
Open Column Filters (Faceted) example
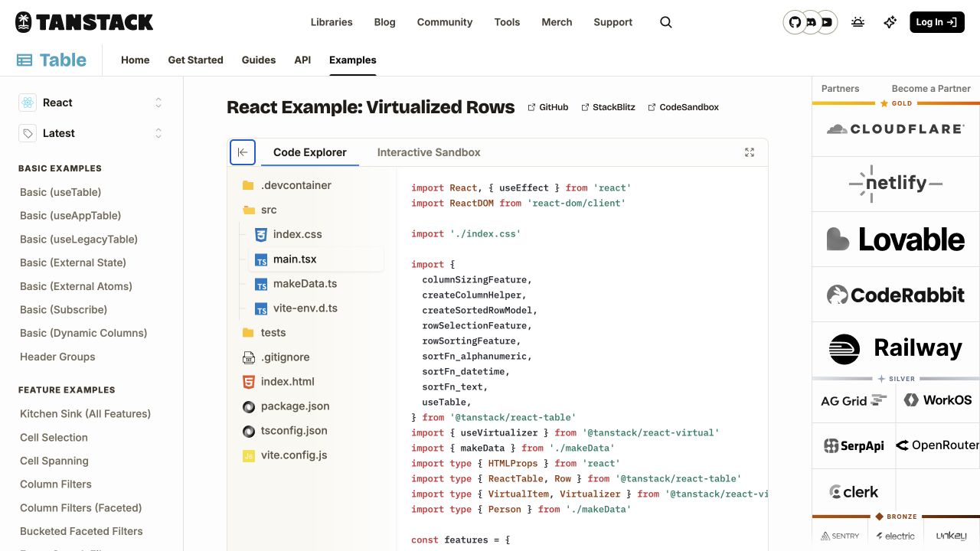tap(81, 508)
